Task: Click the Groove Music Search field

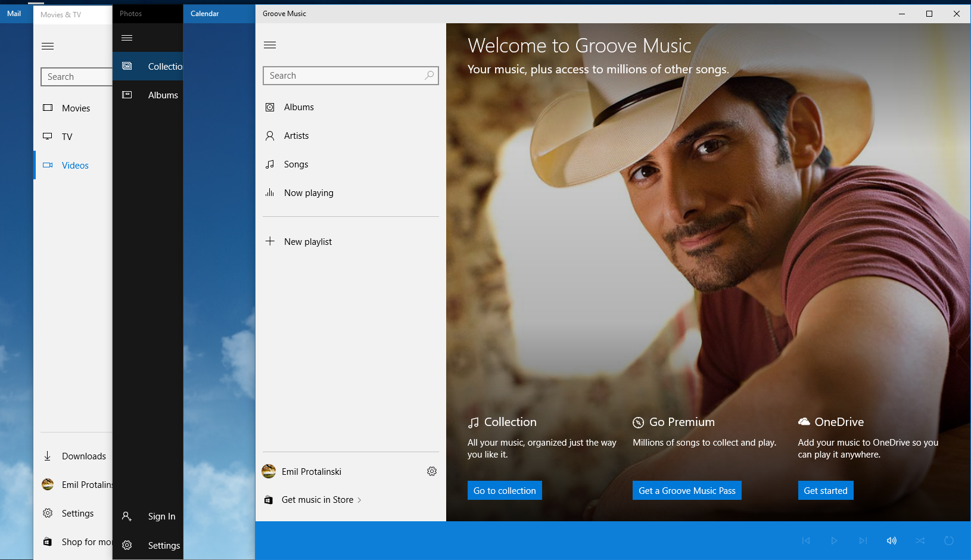Action: point(351,76)
